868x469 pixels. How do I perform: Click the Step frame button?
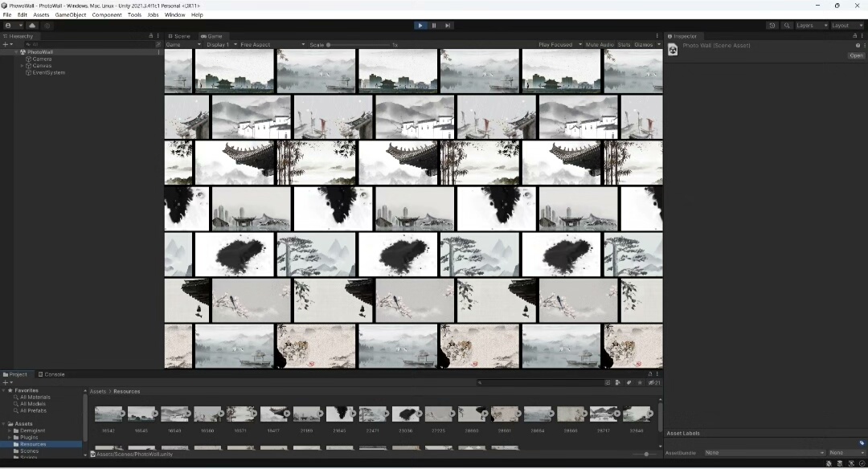tap(448, 26)
